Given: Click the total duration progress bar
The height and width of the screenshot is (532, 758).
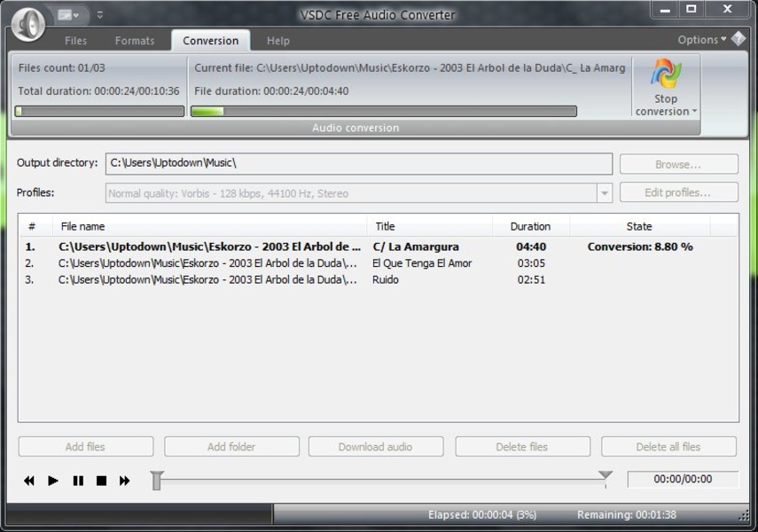Looking at the screenshot, I should 99,111.
